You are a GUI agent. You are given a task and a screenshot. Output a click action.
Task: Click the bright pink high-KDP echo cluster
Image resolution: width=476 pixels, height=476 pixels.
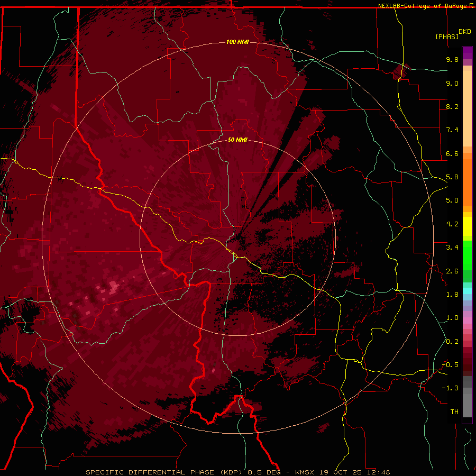point(113,287)
